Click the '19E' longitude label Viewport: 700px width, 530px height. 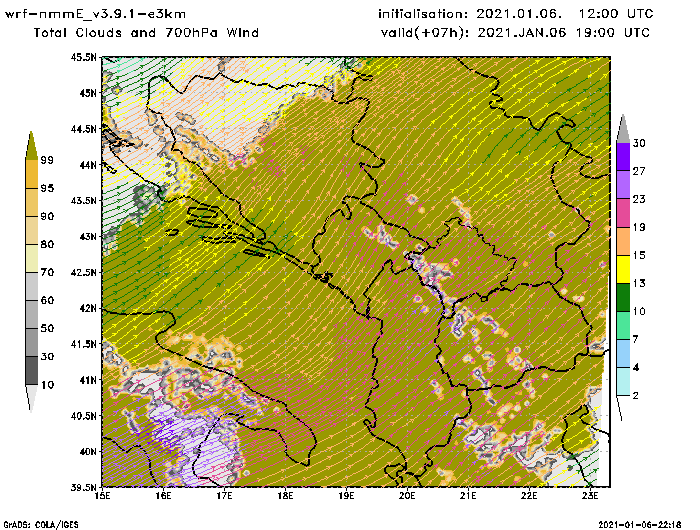(346, 496)
